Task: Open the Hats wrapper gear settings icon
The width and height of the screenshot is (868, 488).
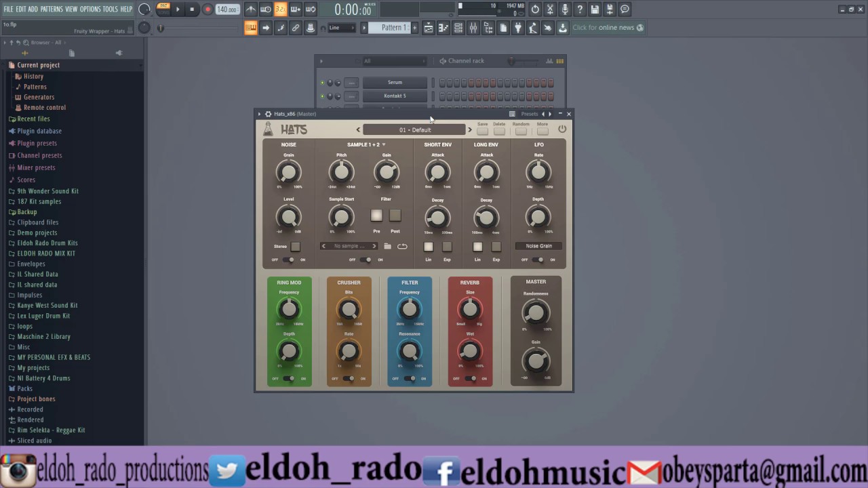Action: pyautogui.click(x=268, y=114)
